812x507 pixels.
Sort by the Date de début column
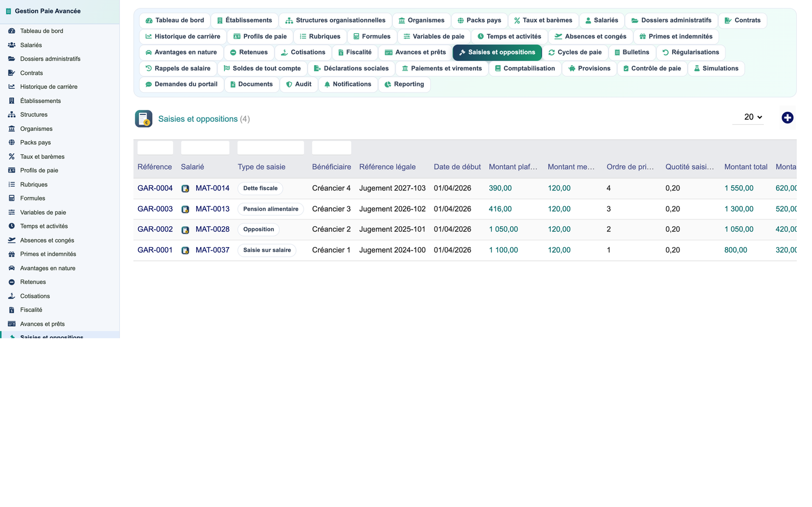pos(457,167)
